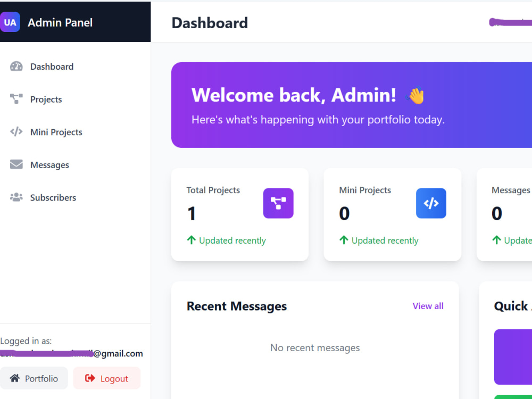532x399 pixels.
Task: Click the Messages stat card label
Action: tap(511, 190)
